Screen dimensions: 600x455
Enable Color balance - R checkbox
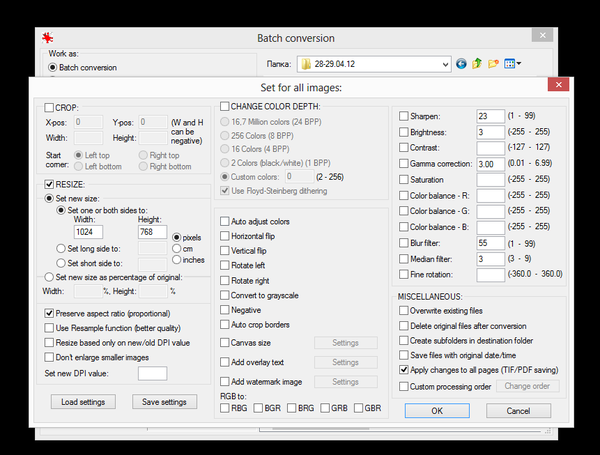(x=404, y=196)
